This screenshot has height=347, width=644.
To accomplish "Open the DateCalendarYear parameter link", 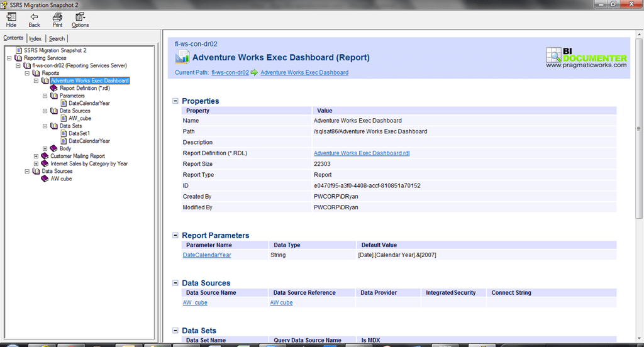I will pyautogui.click(x=207, y=255).
